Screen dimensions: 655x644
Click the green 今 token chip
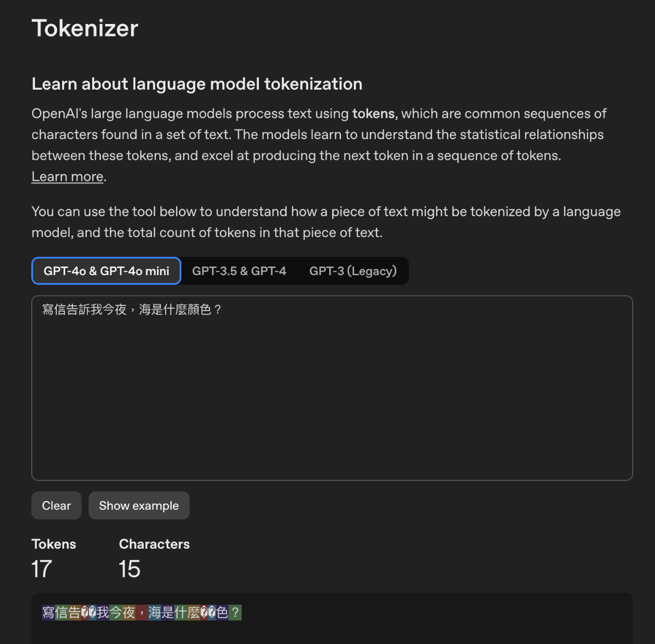(x=116, y=612)
